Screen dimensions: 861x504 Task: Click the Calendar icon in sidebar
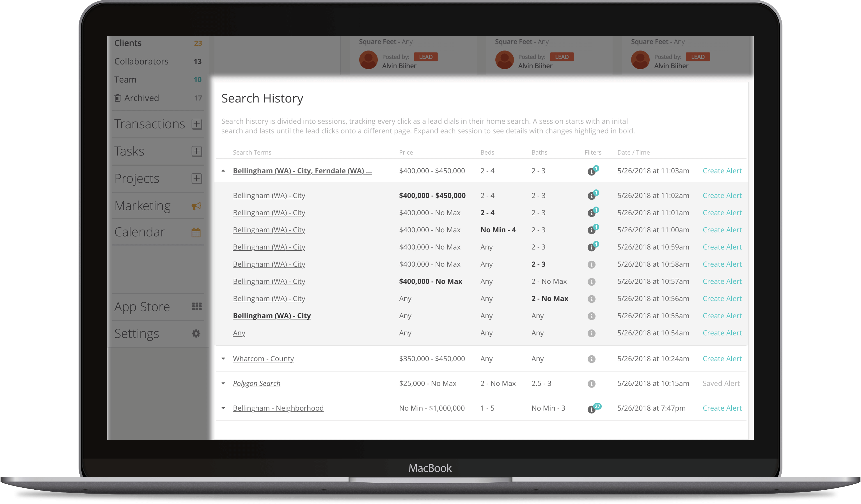click(196, 233)
